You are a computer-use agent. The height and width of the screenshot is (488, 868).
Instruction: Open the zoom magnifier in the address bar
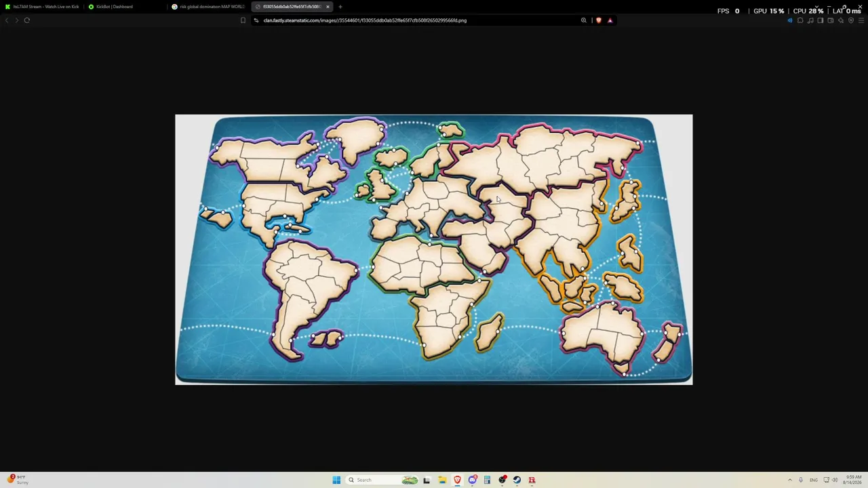tap(583, 20)
